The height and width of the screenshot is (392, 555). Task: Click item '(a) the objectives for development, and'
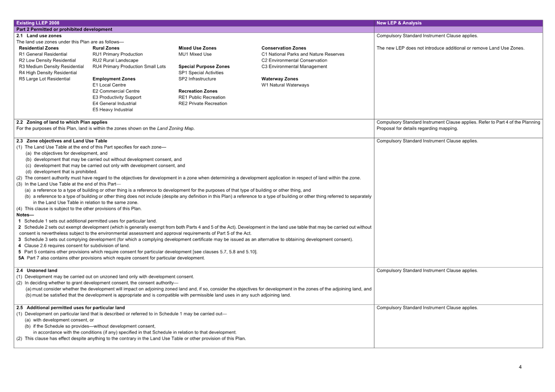pos(67,153)
